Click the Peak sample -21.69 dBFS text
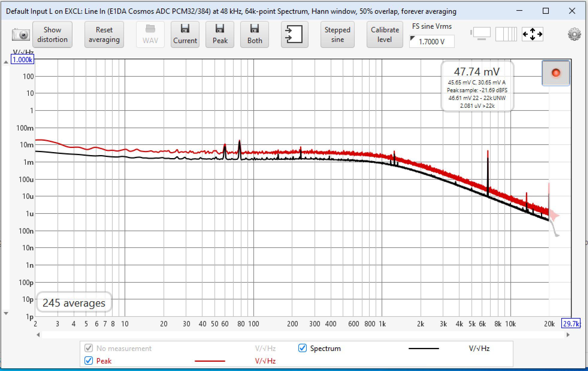The image size is (588, 371). coord(477,90)
